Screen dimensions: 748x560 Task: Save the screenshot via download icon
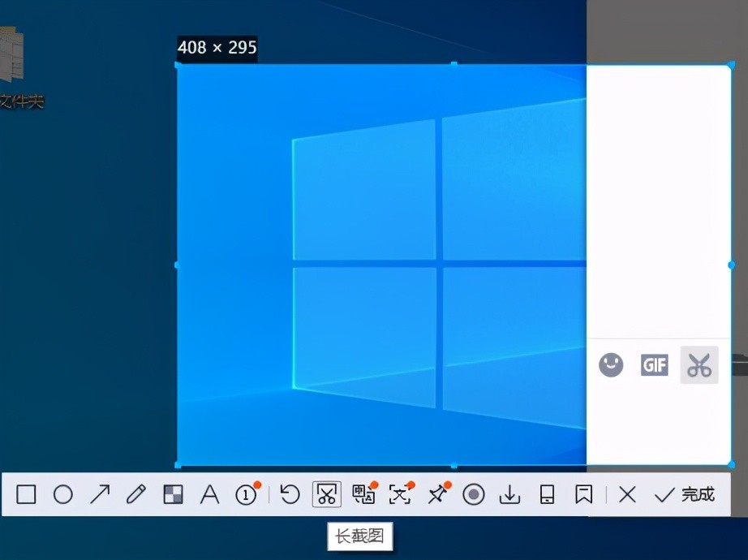tap(509, 494)
